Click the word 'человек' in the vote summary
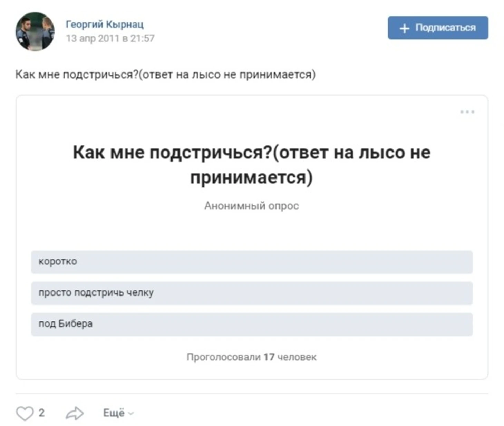Image resolution: width=504 pixels, height=426 pixels. point(297,357)
